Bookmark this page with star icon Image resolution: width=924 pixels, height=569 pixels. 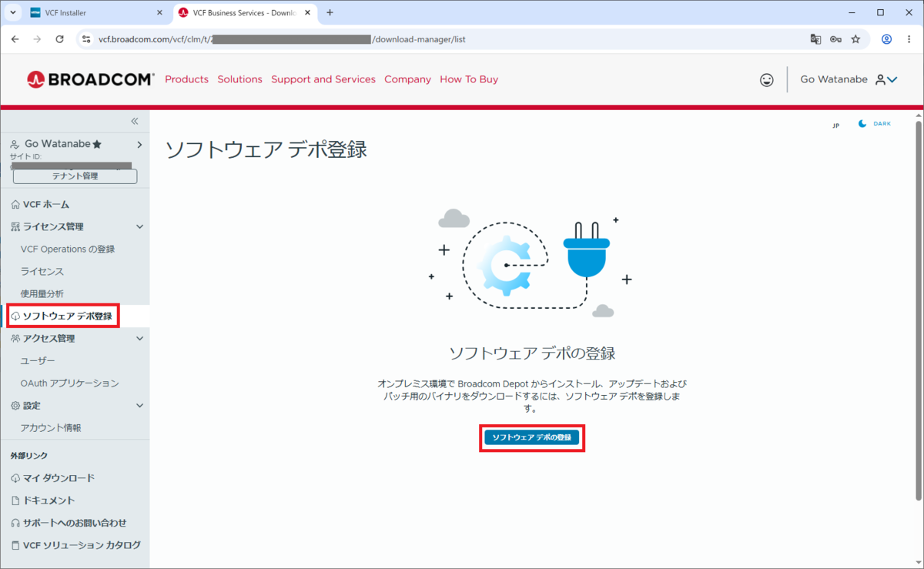tap(855, 39)
